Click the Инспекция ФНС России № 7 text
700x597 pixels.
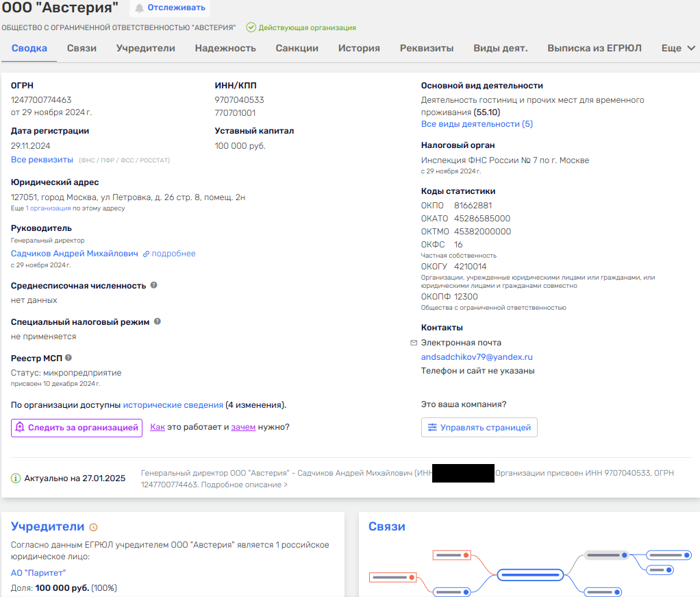pos(505,160)
